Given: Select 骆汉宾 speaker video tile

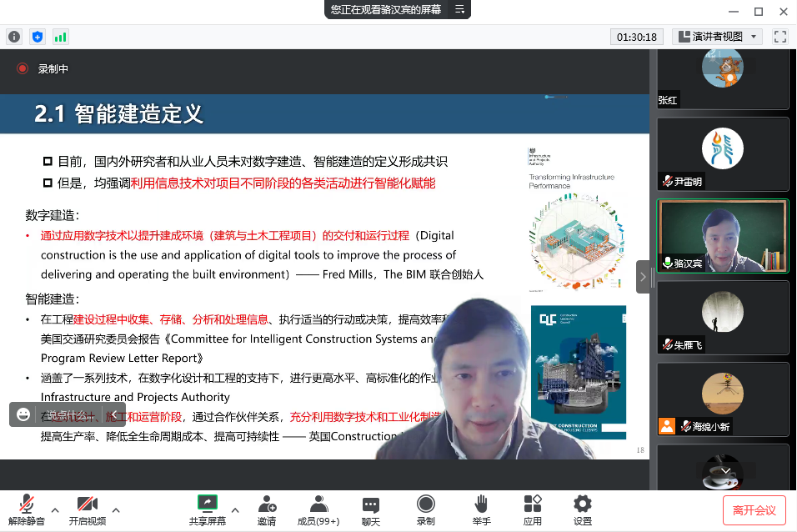Looking at the screenshot, I should click(722, 236).
